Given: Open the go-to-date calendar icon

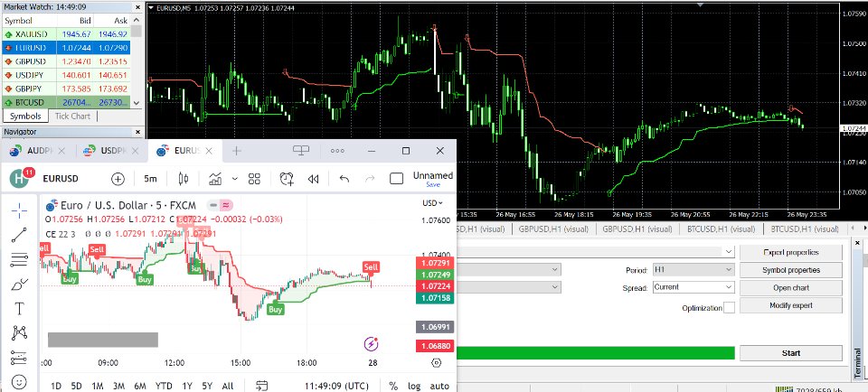Looking at the screenshot, I should pos(262,386).
